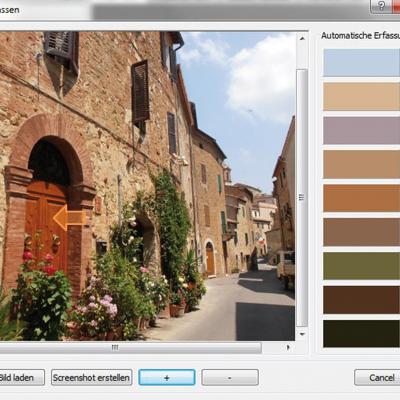
Task: Select the olive green color swatch
Action: (361, 266)
